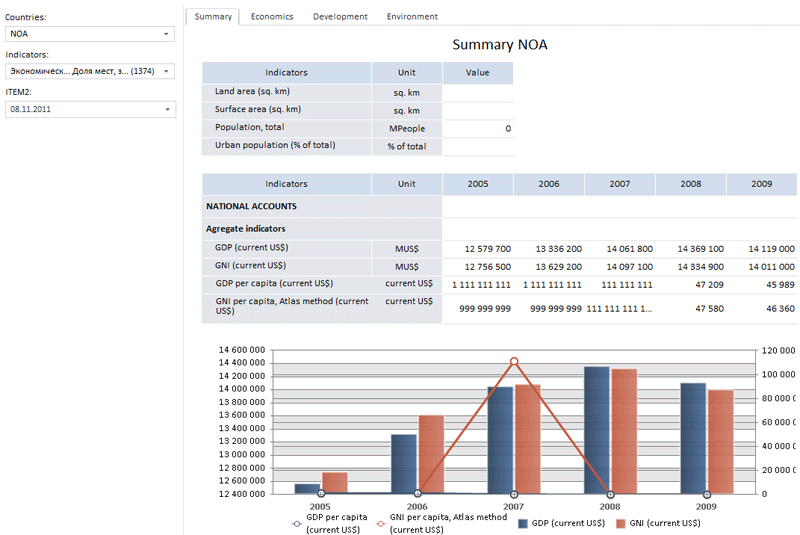The image size is (800, 535).
Task: Switch to the Economics tab
Action: point(272,17)
